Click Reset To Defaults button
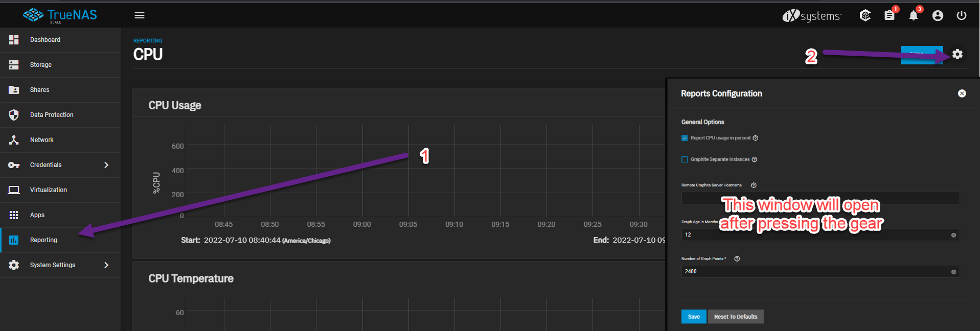The image size is (980, 331). pos(736,317)
